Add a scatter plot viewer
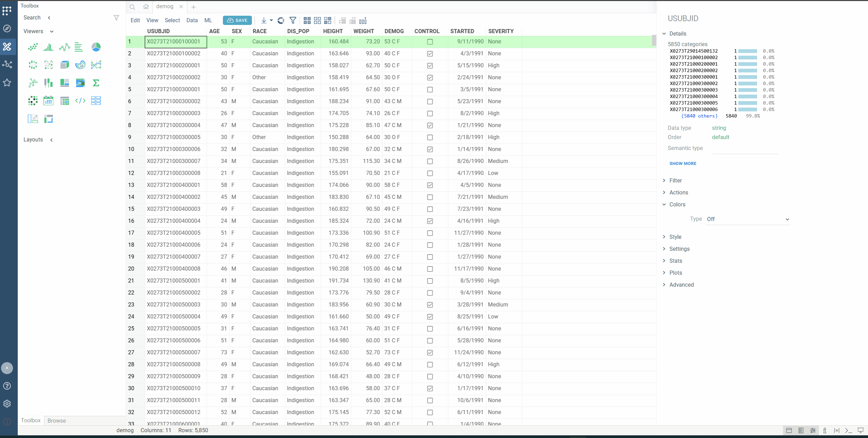The width and height of the screenshot is (868, 438). (x=33, y=47)
